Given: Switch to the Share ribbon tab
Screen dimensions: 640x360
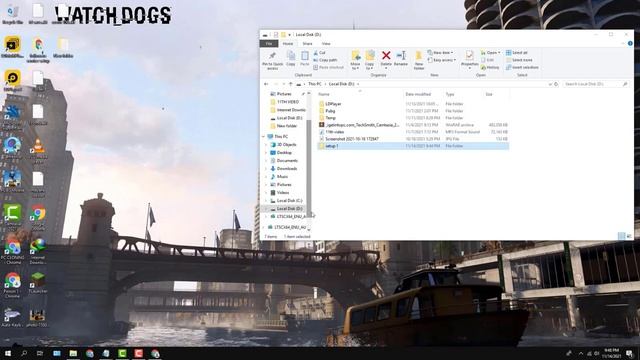Looking at the screenshot, I should (307, 43).
